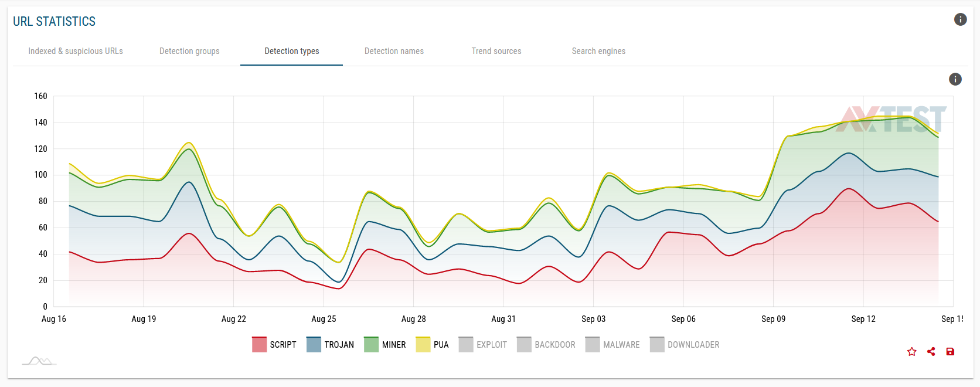980x387 pixels.
Task: Click the red save floppy disk icon
Action: click(950, 352)
